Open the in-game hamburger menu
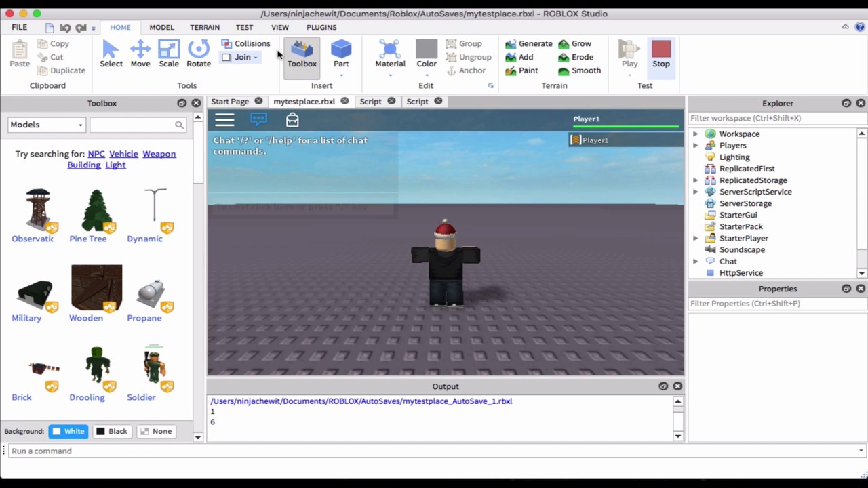This screenshot has height=488, width=868. (x=224, y=120)
